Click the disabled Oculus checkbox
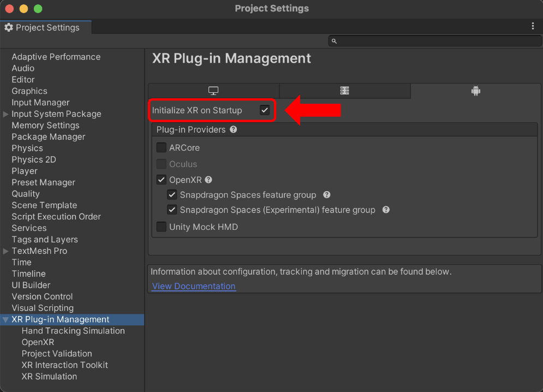The image size is (543, 392). 162,164
